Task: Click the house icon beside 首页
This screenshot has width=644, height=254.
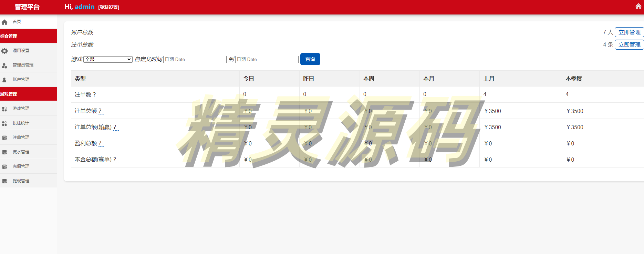Action: point(4,22)
